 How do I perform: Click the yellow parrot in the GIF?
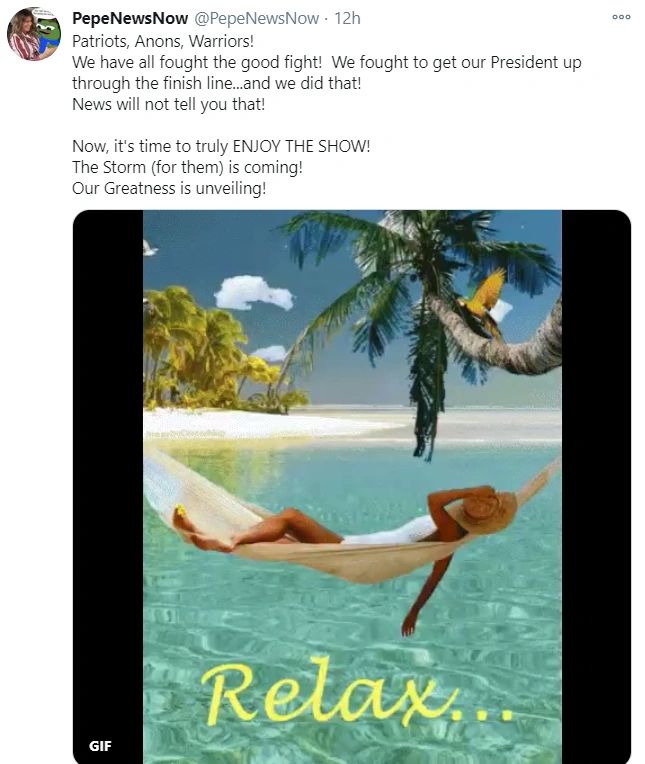click(x=482, y=302)
